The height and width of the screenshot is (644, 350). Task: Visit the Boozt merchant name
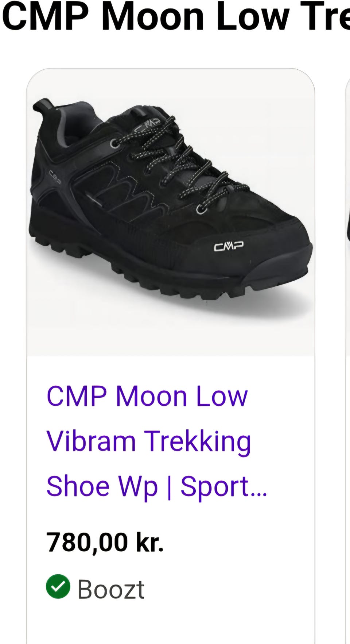click(x=111, y=589)
